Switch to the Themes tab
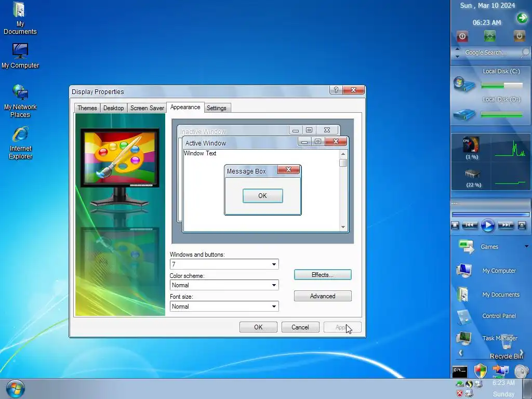 coord(87,108)
